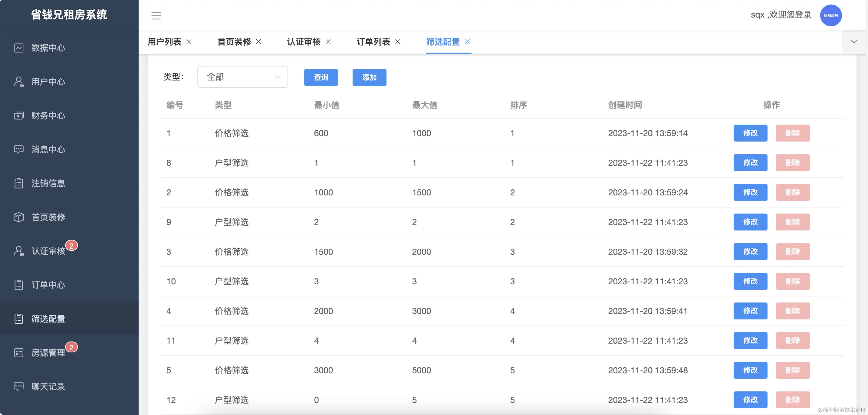Open 房源管理 showing 2 pending items
Screen dimensions: 868x415
click(48, 353)
